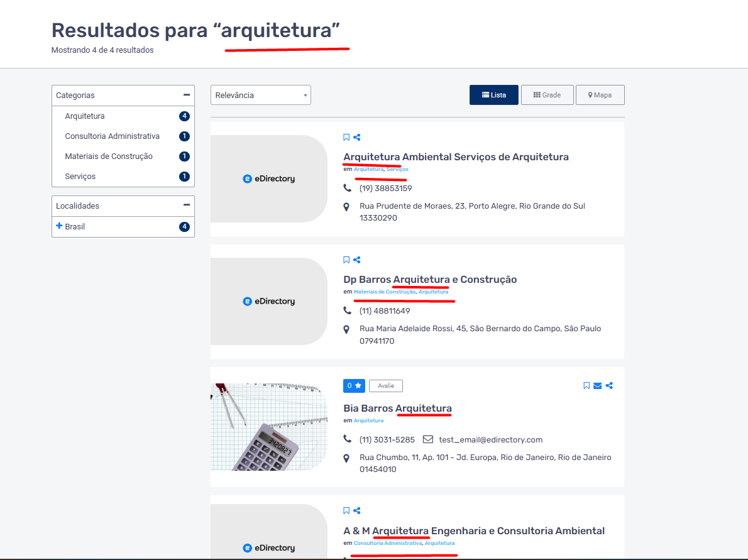Click Serviços category link under Arquitetura Ambiental
Viewport: 748px width, 560px height.
tap(397, 169)
